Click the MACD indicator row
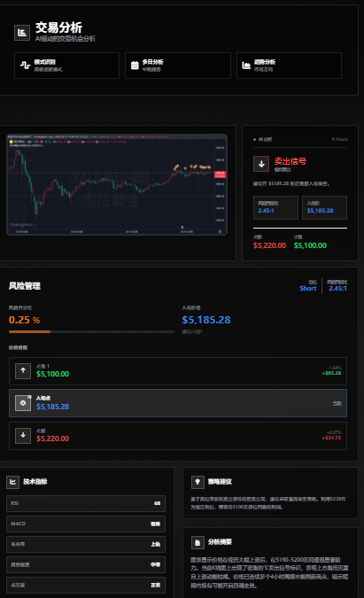 point(86,524)
